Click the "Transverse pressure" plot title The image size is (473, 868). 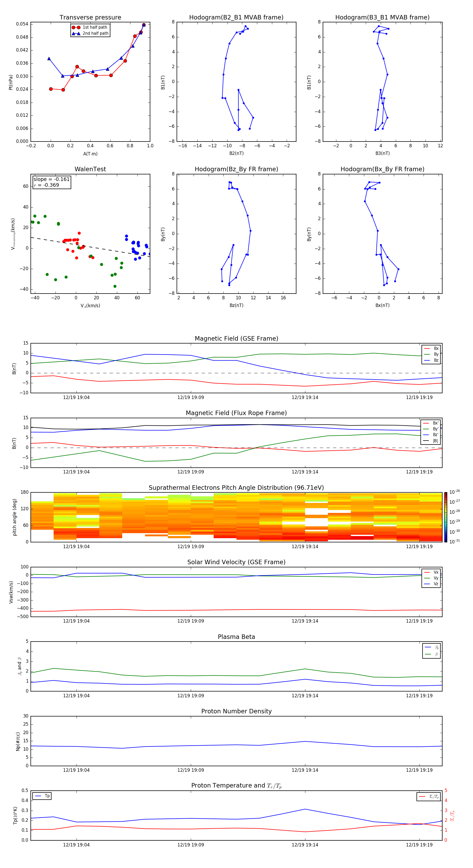coord(90,18)
